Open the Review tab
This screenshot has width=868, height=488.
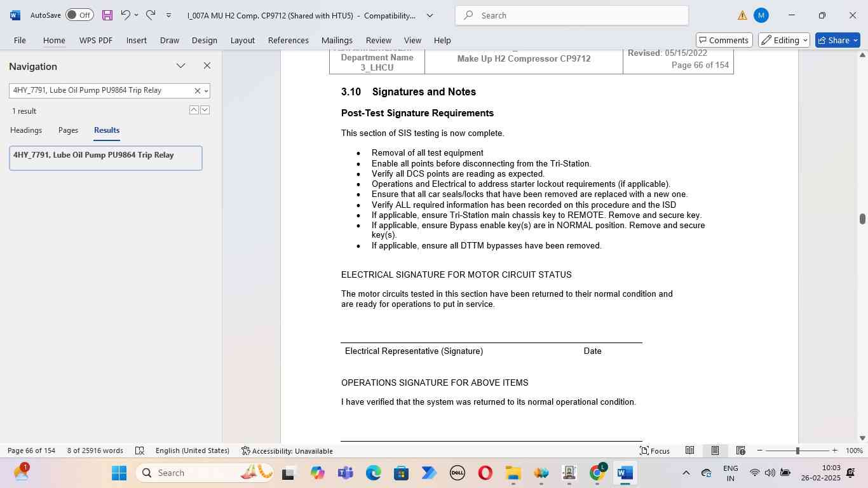(379, 40)
